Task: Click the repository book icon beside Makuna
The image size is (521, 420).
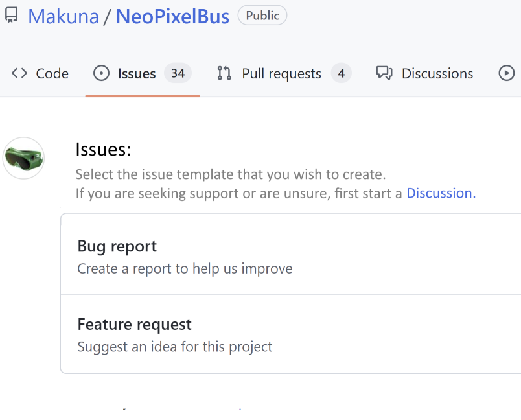Action: click(10, 14)
